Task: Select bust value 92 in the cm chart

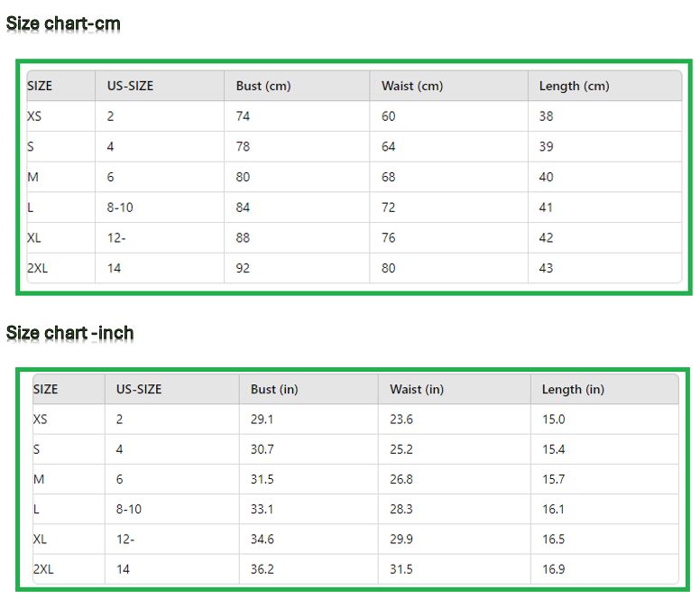Action: tap(243, 268)
